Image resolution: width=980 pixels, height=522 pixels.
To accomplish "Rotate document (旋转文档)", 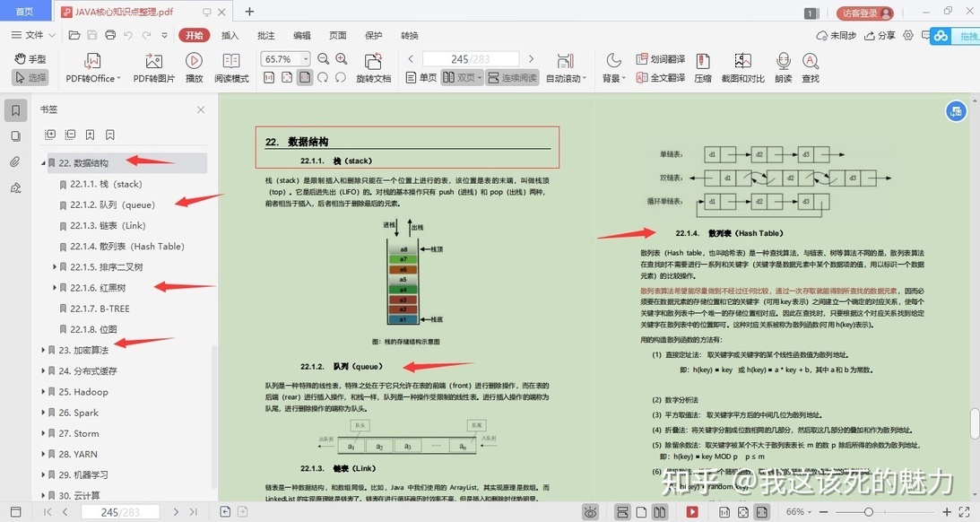I will 373,68.
